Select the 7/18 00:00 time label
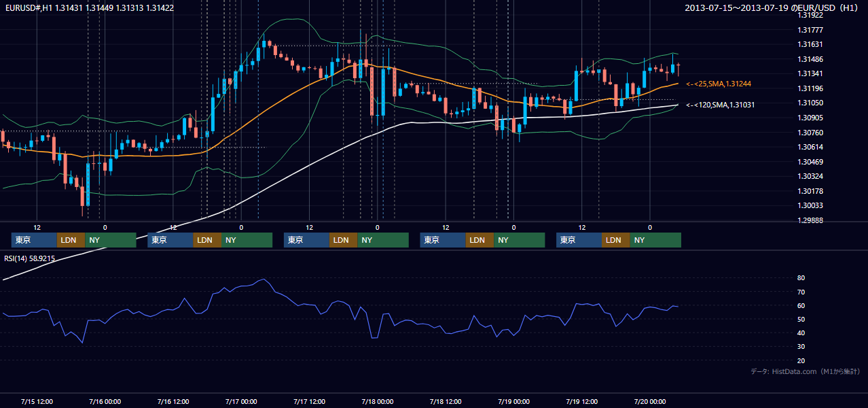868x408 pixels. point(378,401)
